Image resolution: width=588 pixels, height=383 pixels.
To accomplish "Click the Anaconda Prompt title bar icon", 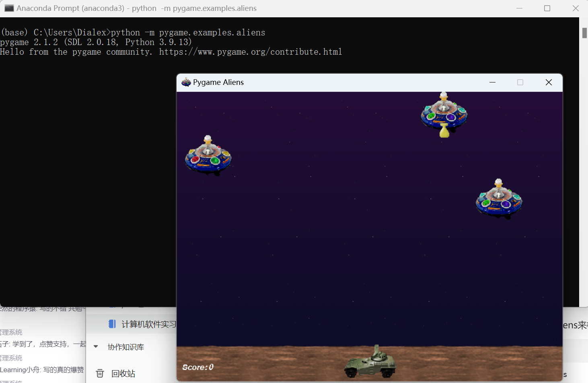I will (x=9, y=8).
